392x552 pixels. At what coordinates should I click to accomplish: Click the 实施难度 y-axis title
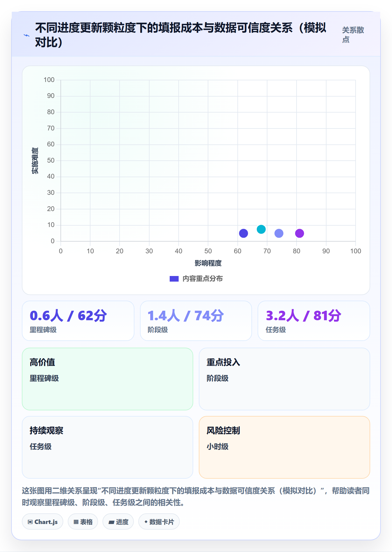pos(35,161)
